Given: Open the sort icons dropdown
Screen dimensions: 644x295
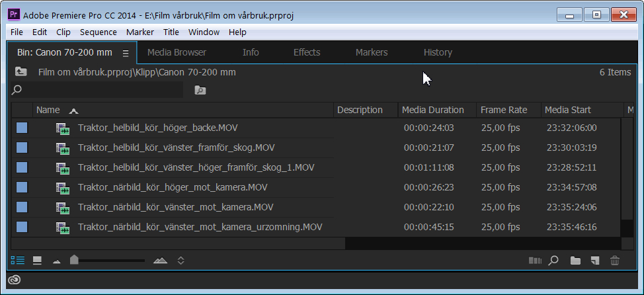Looking at the screenshot, I should tap(181, 261).
